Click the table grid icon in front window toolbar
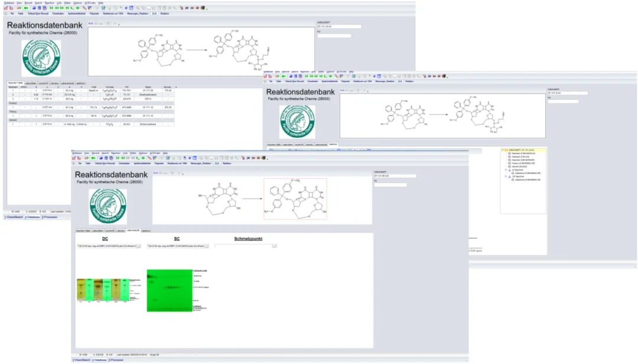 195,158
